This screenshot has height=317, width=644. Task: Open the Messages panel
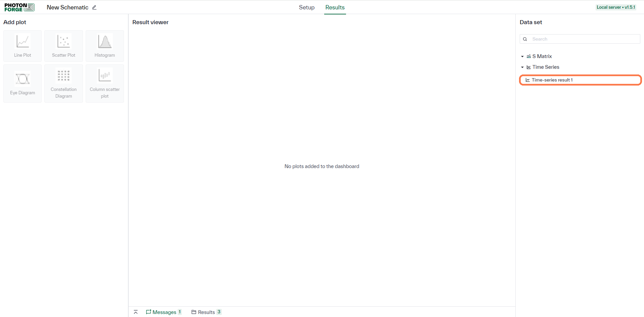164,312
